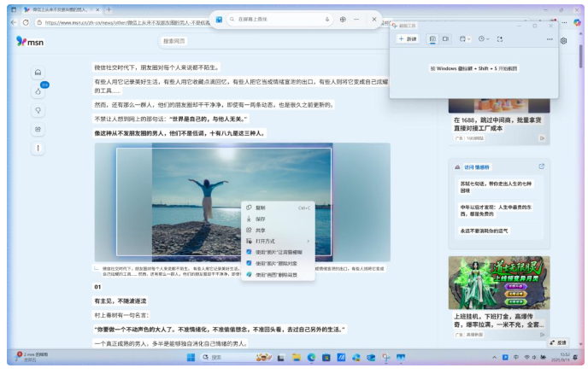Open Snipping Tool from the taskbar

(x=386, y=358)
